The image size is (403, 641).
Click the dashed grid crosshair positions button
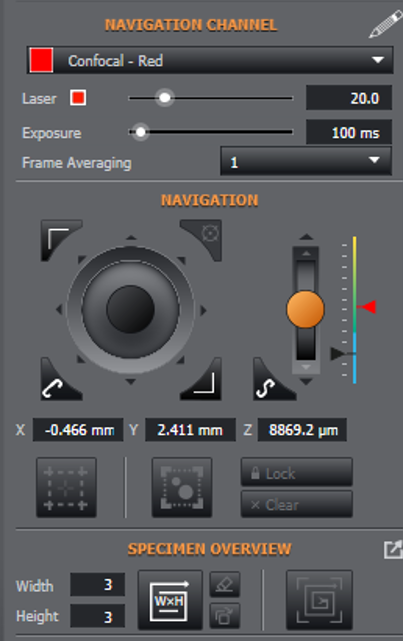(x=66, y=487)
